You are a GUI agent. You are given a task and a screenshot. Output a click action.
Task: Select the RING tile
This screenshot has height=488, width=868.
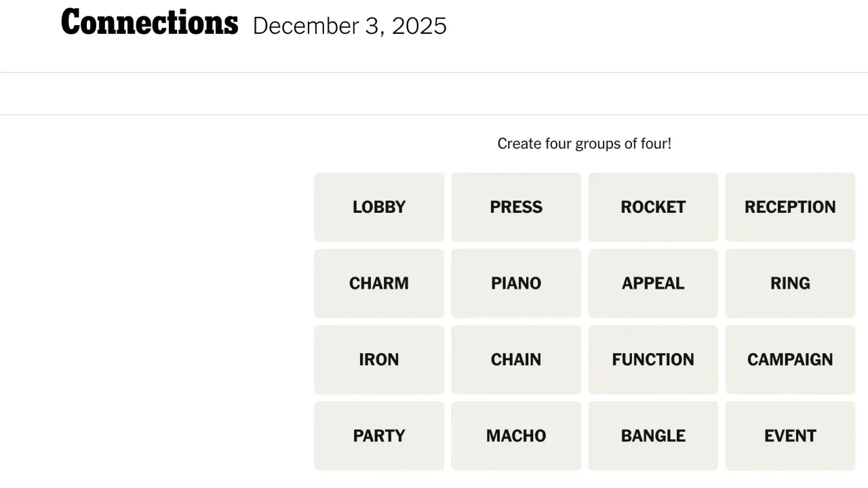click(x=790, y=283)
